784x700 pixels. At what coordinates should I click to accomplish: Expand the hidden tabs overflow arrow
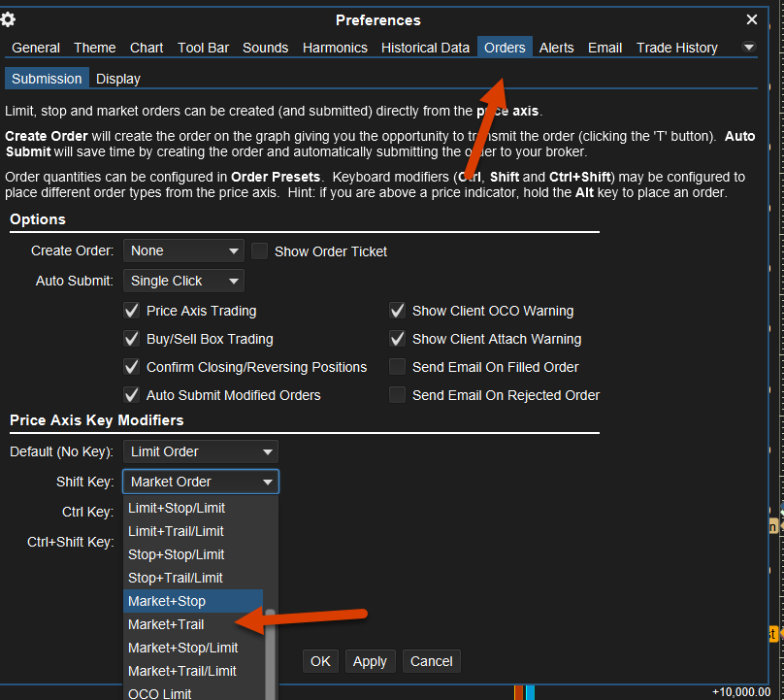click(748, 48)
